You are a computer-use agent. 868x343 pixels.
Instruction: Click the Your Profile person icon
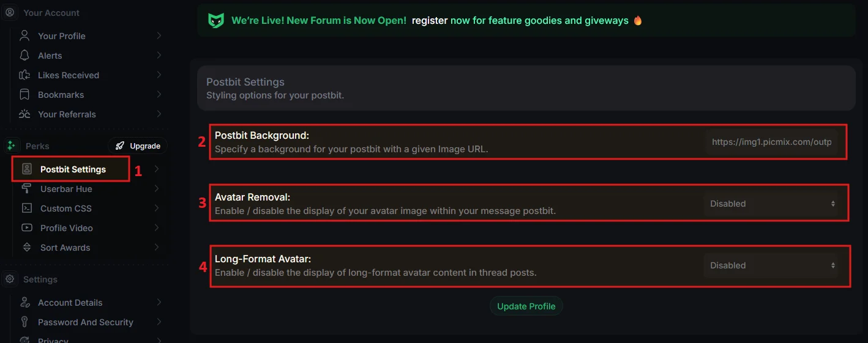[24, 35]
